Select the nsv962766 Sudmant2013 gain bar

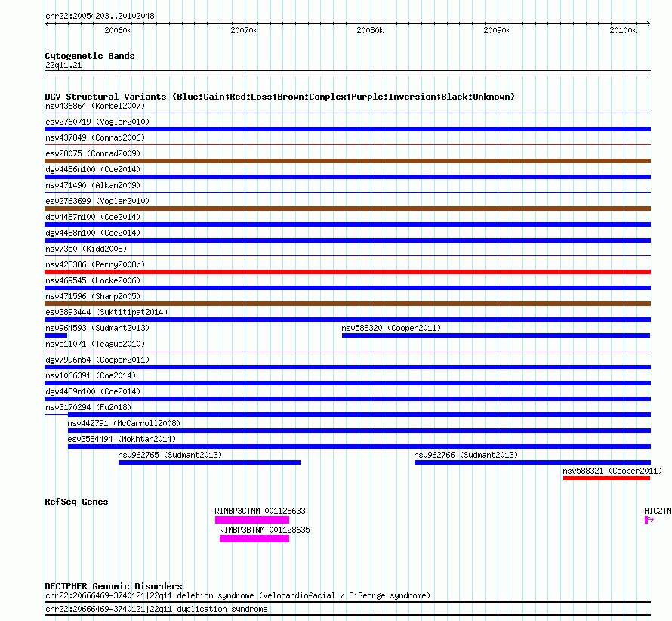(x=533, y=462)
